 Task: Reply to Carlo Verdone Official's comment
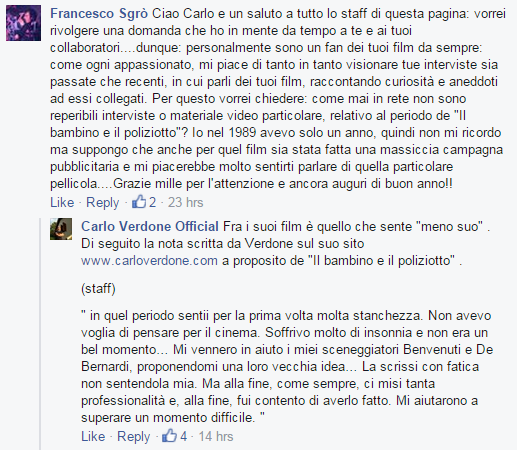pos(134,436)
